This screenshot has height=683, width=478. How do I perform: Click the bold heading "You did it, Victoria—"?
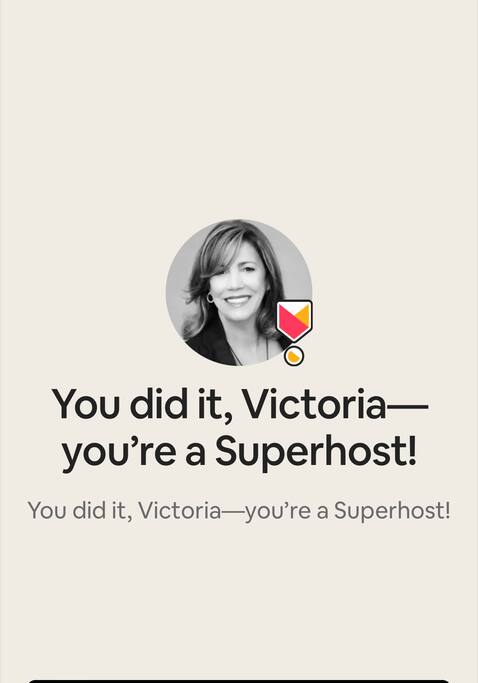coord(240,405)
